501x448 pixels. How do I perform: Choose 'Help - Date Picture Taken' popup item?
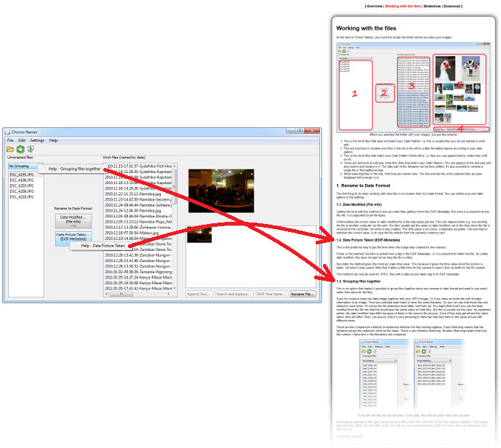point(103,246)
